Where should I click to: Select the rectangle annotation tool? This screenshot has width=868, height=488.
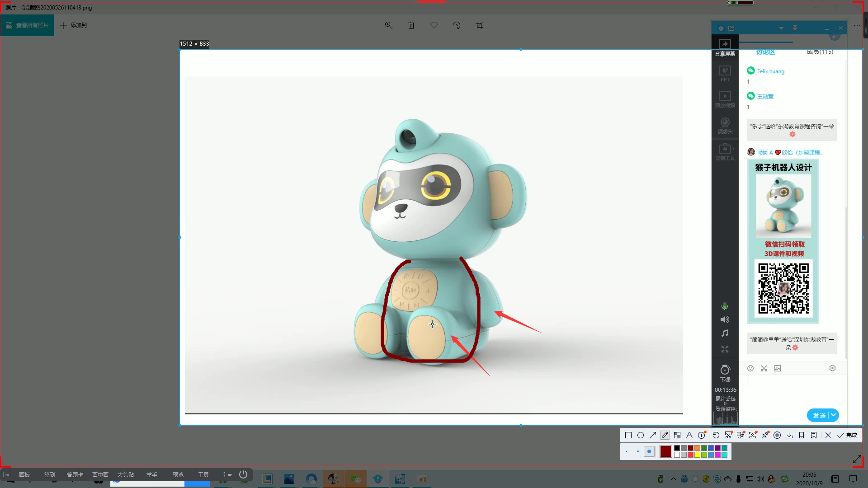628,435
